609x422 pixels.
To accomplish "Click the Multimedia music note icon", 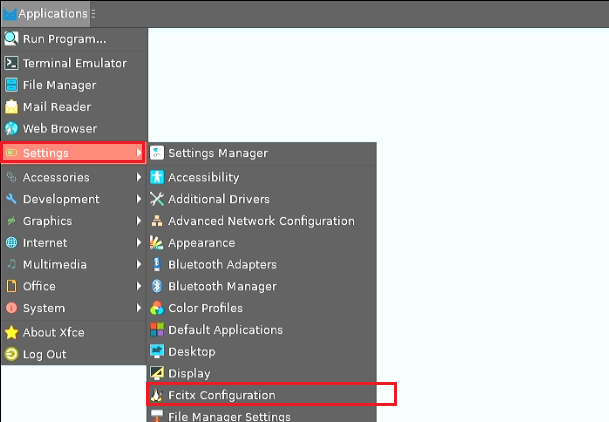I will click(11, 264).
